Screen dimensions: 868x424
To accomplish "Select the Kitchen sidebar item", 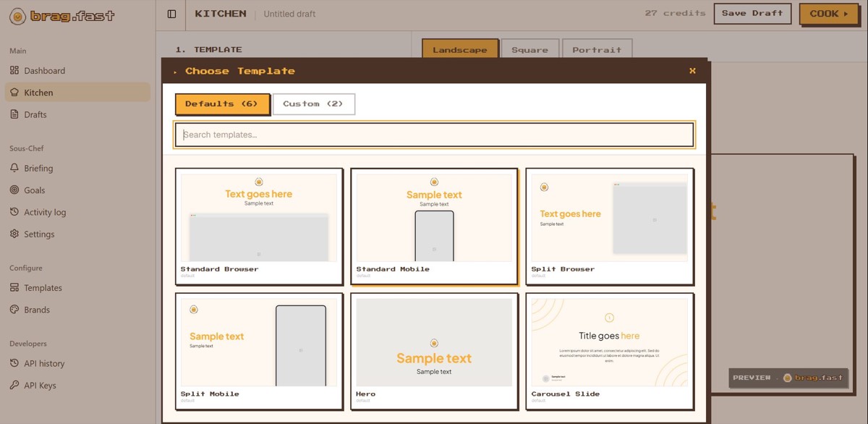I will (77, 92).
